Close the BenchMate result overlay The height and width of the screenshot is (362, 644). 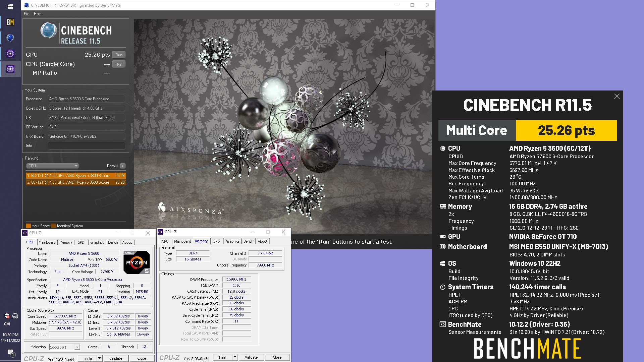(x=617, y=97)
